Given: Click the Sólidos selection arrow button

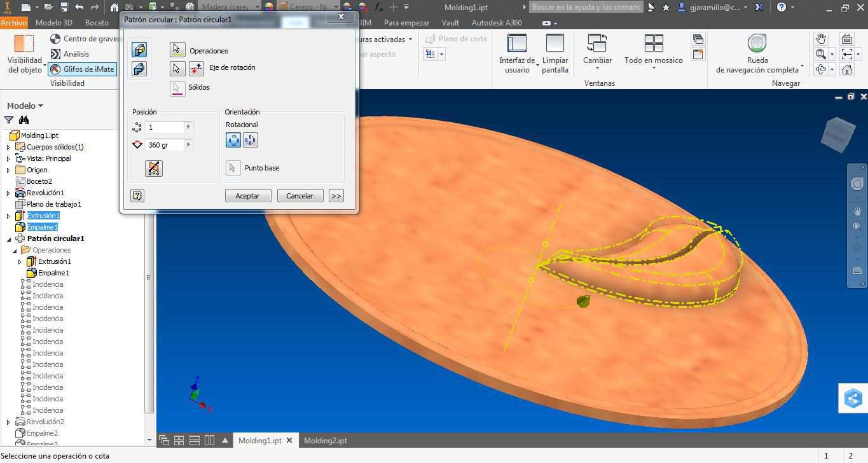Looking at the screenshot, I should (177, 88).
